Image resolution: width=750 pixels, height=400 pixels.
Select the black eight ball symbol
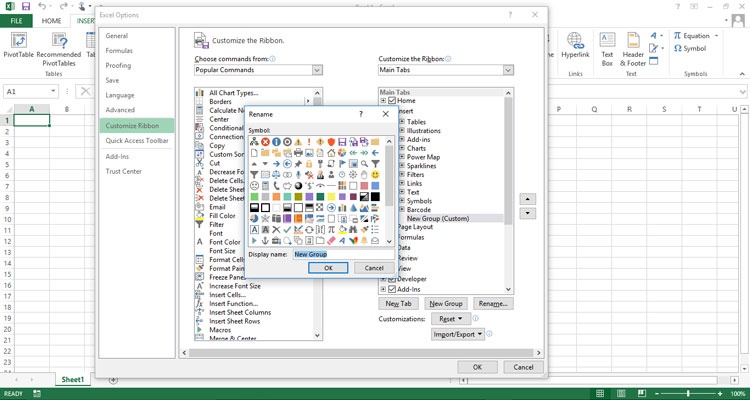coord(298,186)
